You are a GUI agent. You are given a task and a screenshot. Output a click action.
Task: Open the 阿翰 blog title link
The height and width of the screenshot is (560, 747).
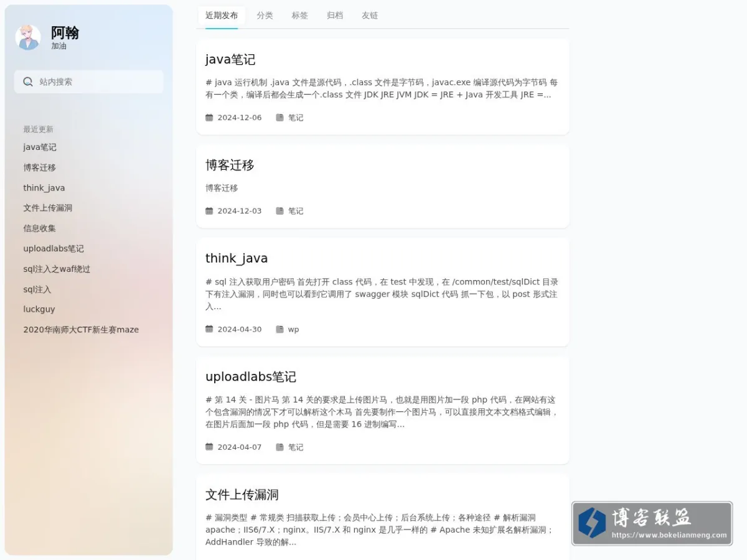pyautogui.click(x=65, y=32)
